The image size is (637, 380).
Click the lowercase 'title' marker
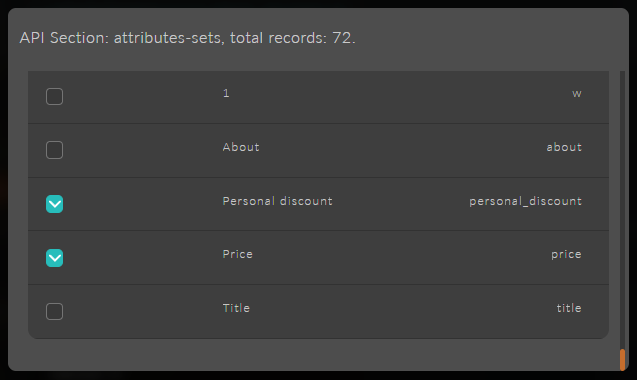(569, 308)
